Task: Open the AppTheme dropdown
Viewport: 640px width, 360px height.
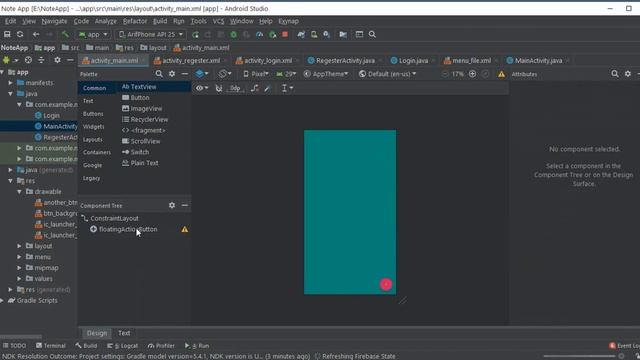Action: click(x=326, y=74)
